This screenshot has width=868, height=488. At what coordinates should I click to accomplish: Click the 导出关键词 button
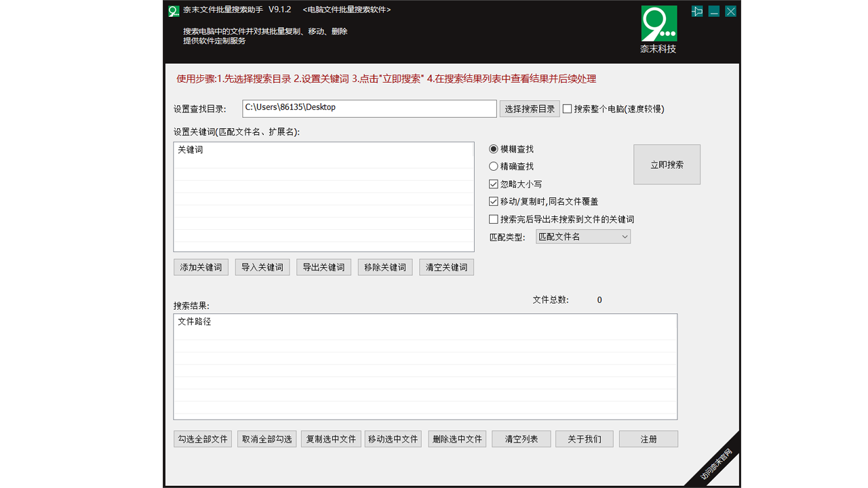pyautogui.click(x=323, y=267)
